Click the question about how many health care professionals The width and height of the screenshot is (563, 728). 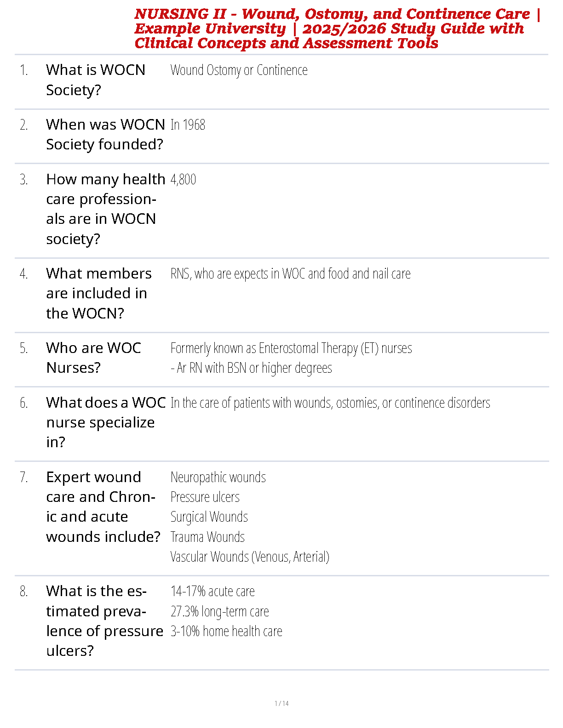105,209
